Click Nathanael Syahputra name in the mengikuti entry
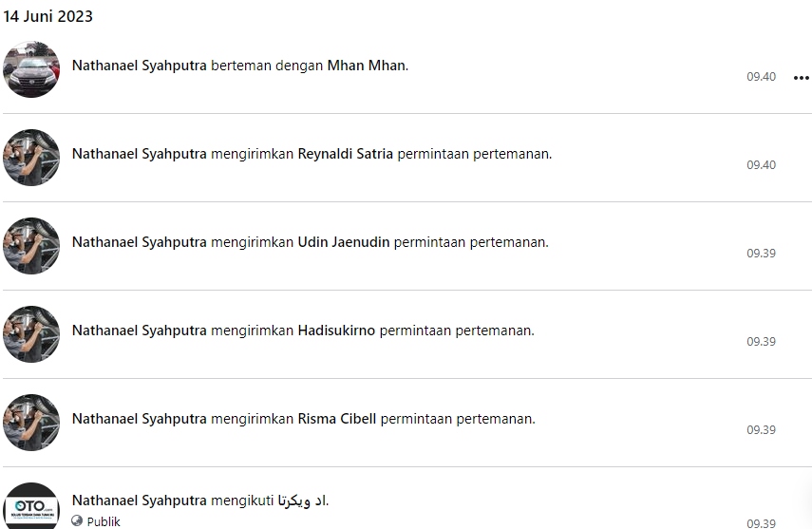 click(140, 501)
